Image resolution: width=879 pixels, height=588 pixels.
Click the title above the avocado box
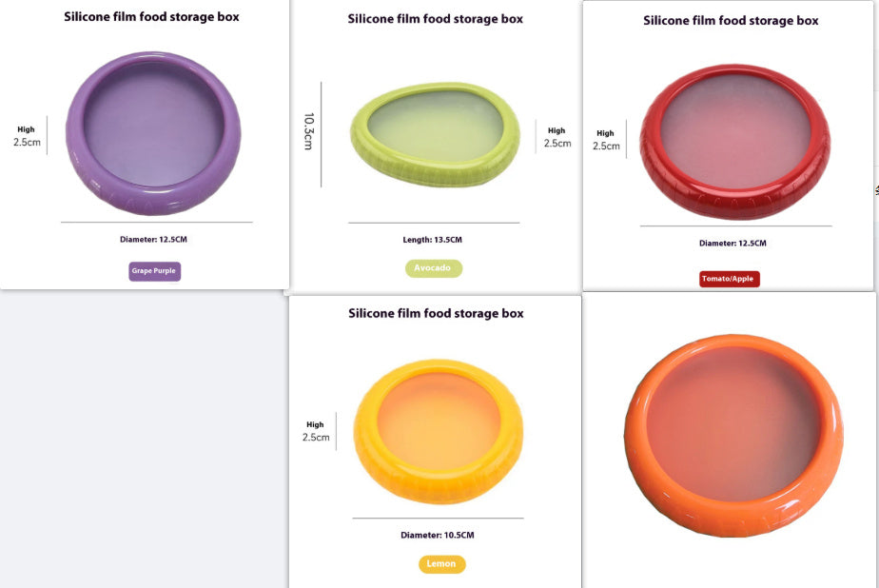(x=435, y=19)
